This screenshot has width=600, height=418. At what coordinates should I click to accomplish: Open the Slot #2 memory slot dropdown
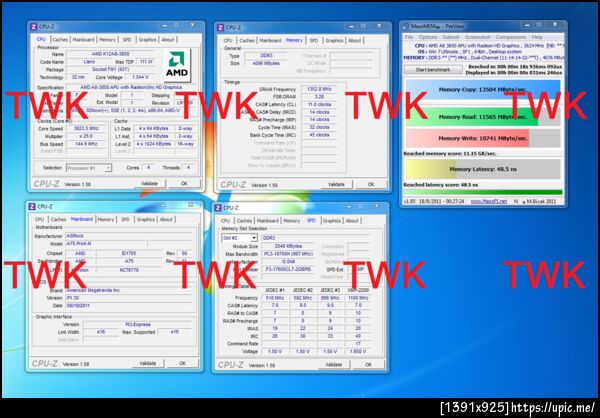tap(240, 238)
